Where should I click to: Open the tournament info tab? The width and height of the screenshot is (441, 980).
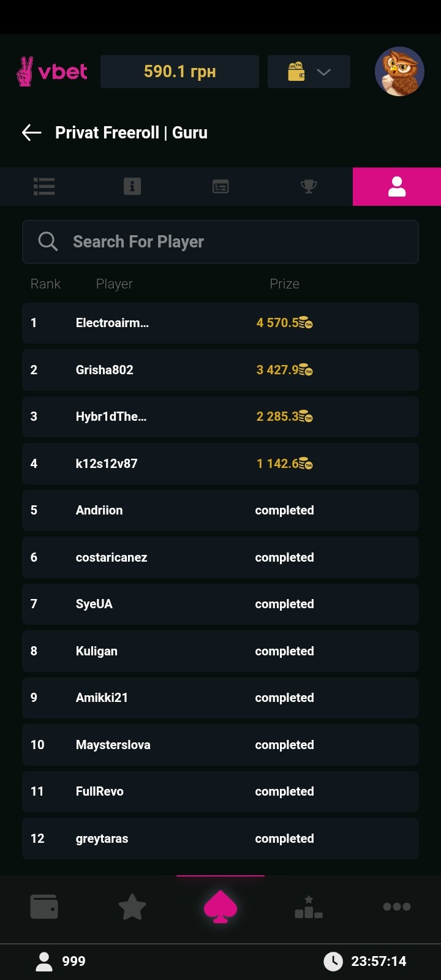(x=132, y=186)
